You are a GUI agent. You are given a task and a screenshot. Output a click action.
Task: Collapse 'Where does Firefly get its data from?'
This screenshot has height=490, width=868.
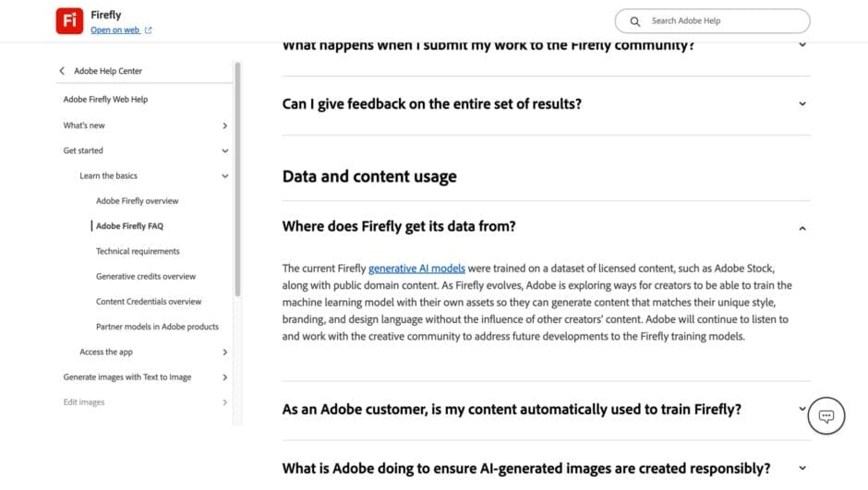tap(802, 227)
